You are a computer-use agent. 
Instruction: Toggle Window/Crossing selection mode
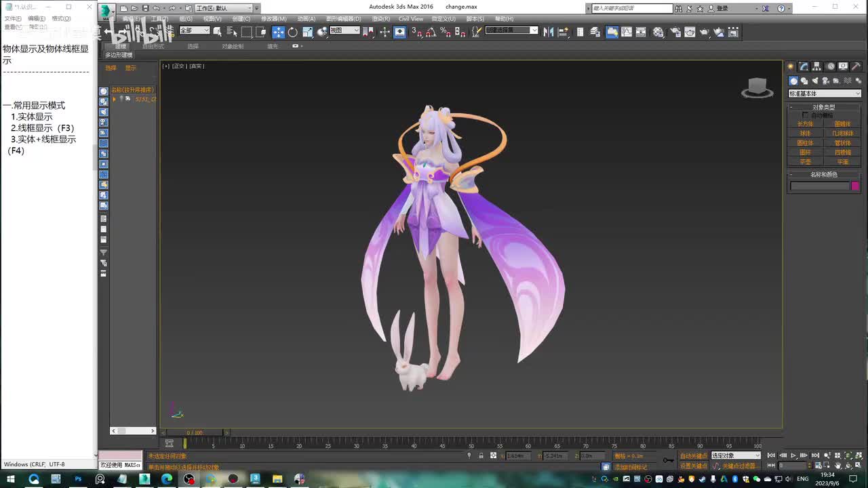261,32
